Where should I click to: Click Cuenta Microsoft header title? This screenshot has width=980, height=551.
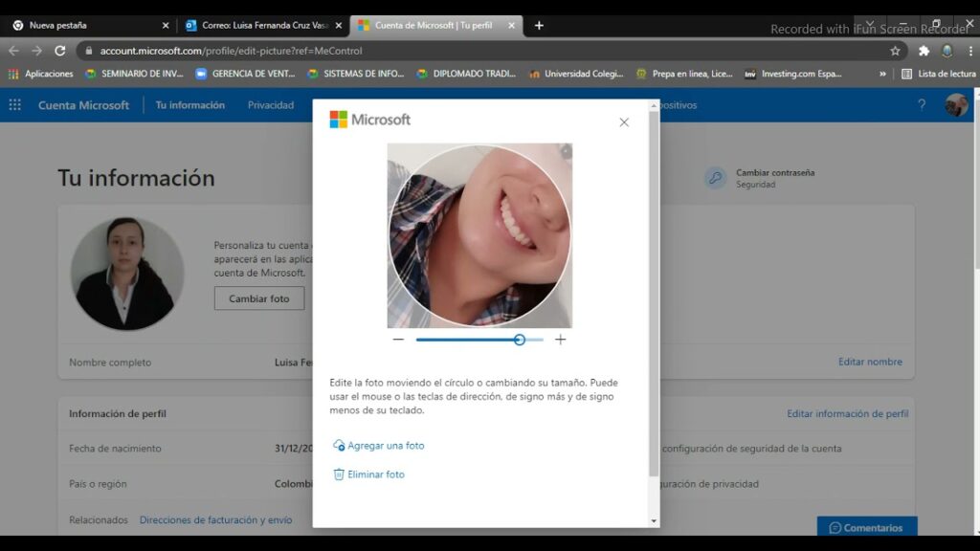84,105
